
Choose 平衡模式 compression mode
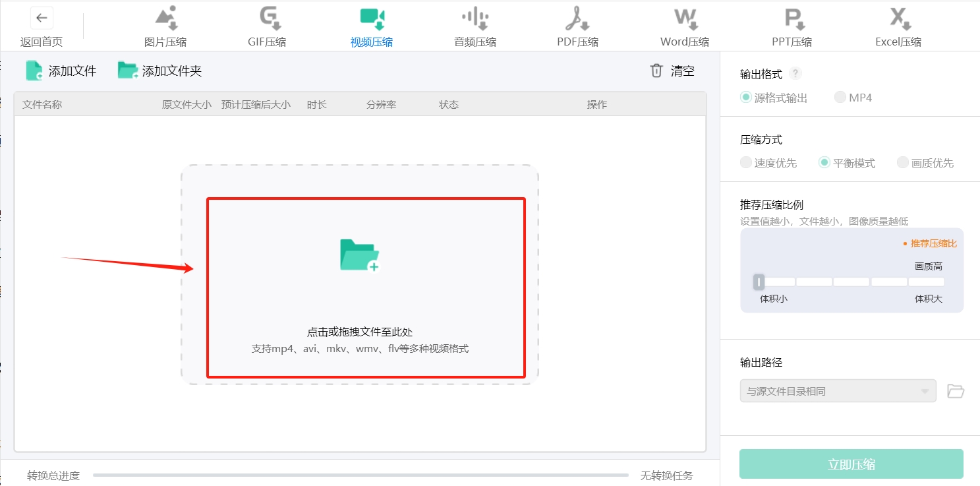click(x=847, y=163)
